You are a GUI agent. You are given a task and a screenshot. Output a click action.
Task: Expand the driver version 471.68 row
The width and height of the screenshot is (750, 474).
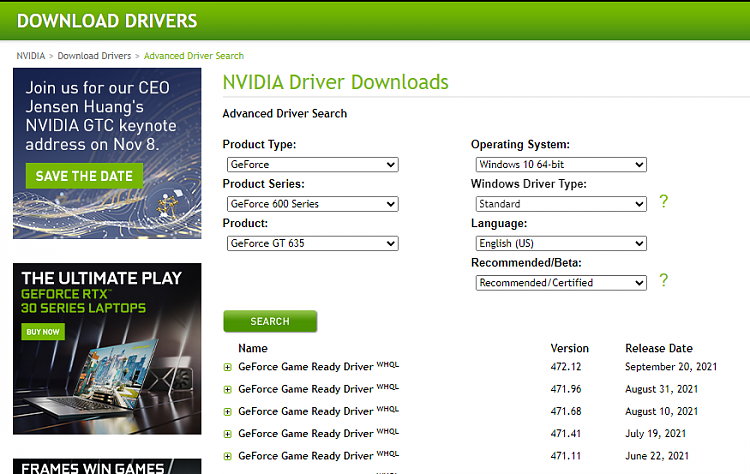click(x=228, y=412)
